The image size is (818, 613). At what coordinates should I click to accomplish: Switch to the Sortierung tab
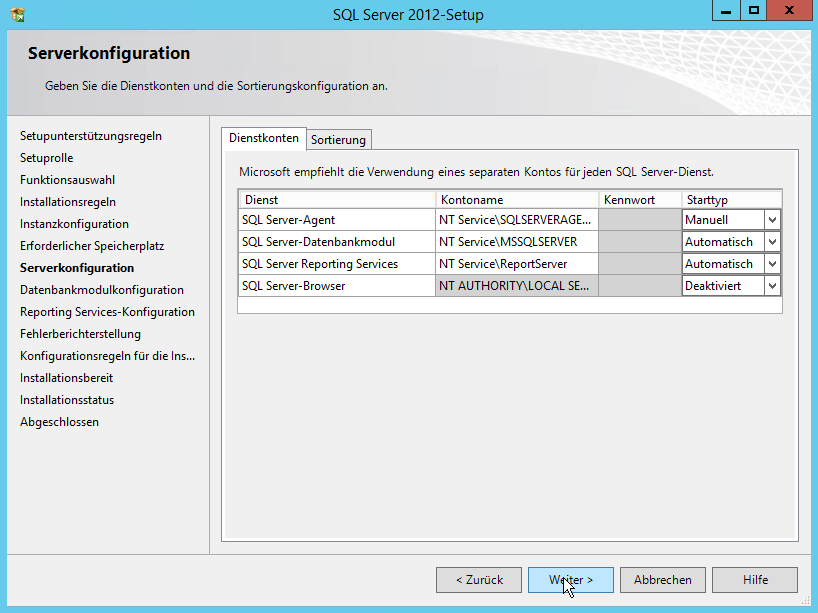[339, 140]
